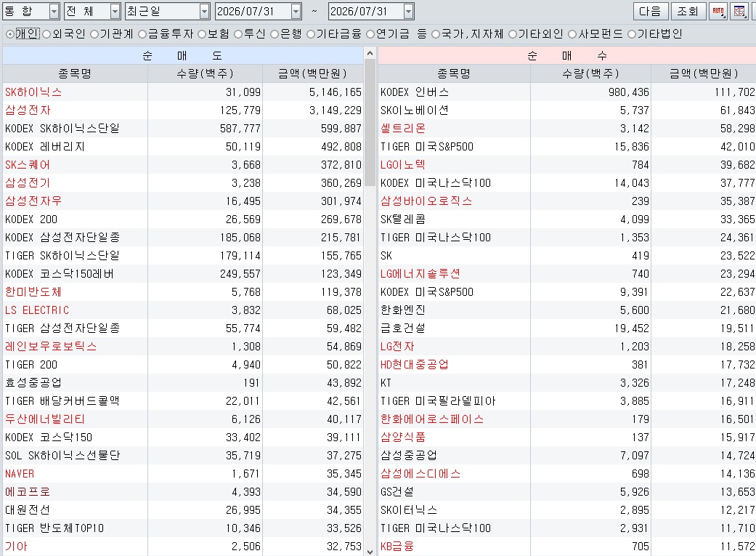Click 수량(백주) header in 순매수 table
The image size is (756, 556).
click(x=590, y=73)
